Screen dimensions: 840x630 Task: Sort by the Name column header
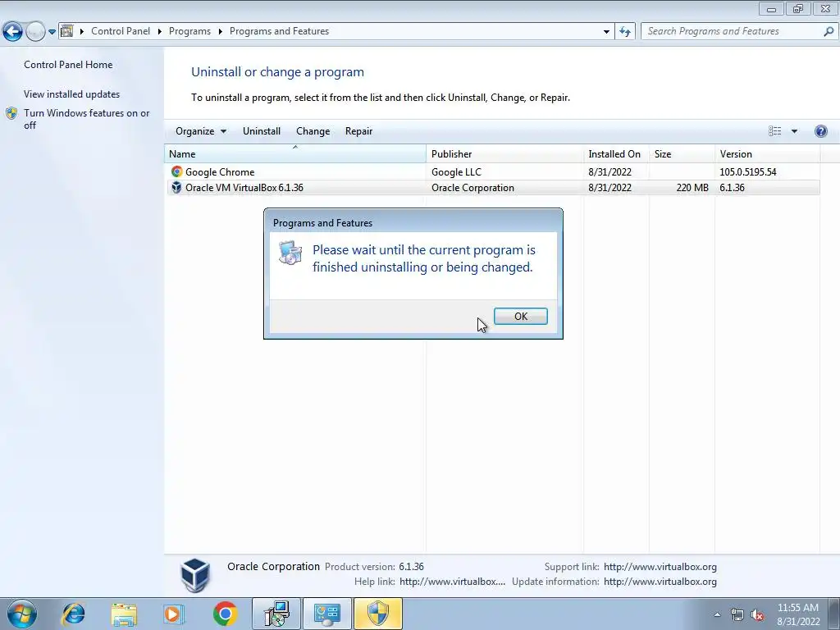click(x=295, y=153)
